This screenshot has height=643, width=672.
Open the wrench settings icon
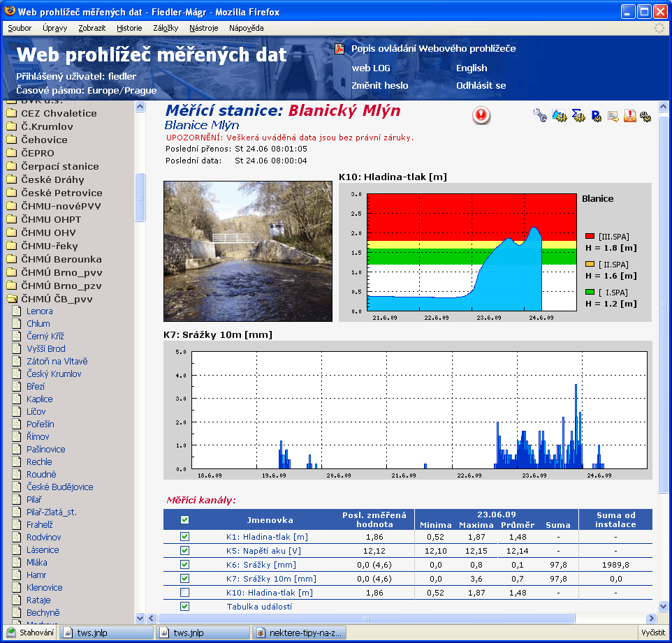pos(539,116)
